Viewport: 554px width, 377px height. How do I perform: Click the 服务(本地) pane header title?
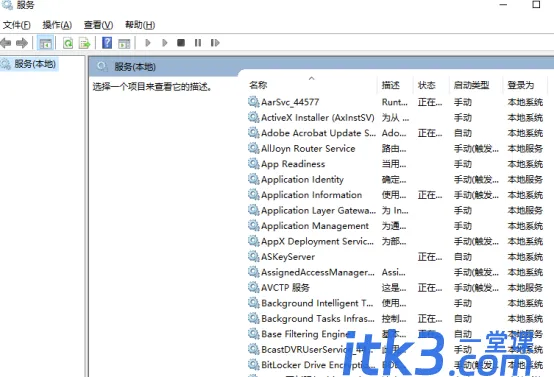click(135, 67)
